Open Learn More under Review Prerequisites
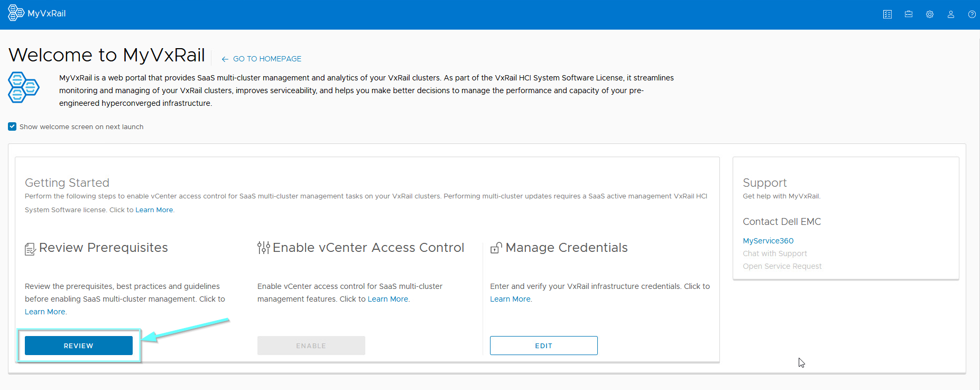This screenshot has width=980, height=390. [45, 312]
